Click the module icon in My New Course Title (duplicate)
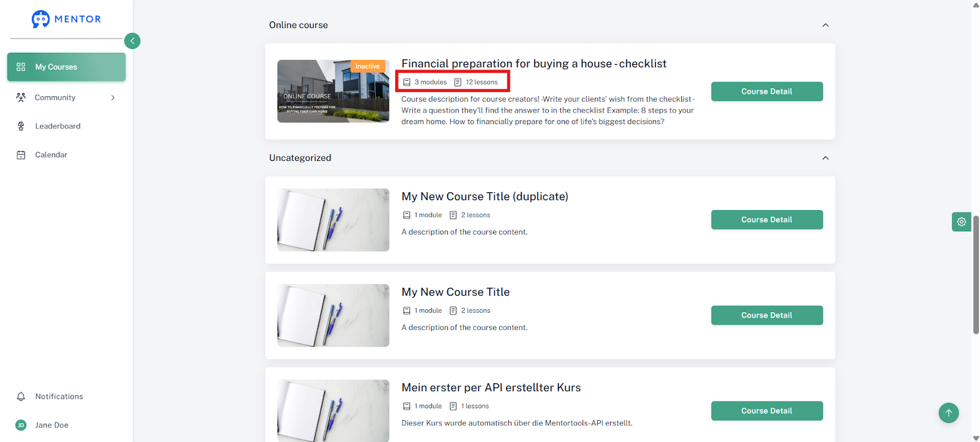This screenshot has height=442, width=980. (407, 215)
